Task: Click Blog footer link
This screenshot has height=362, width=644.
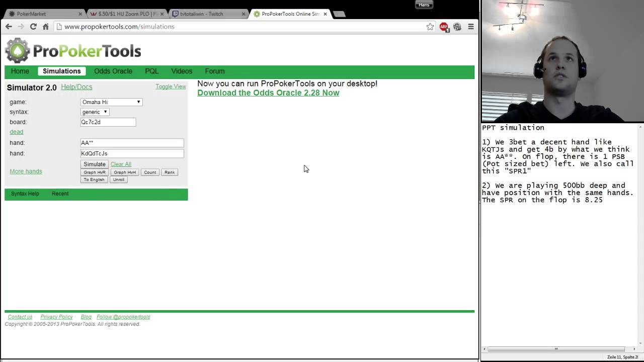Action: [x=86, y=317]
